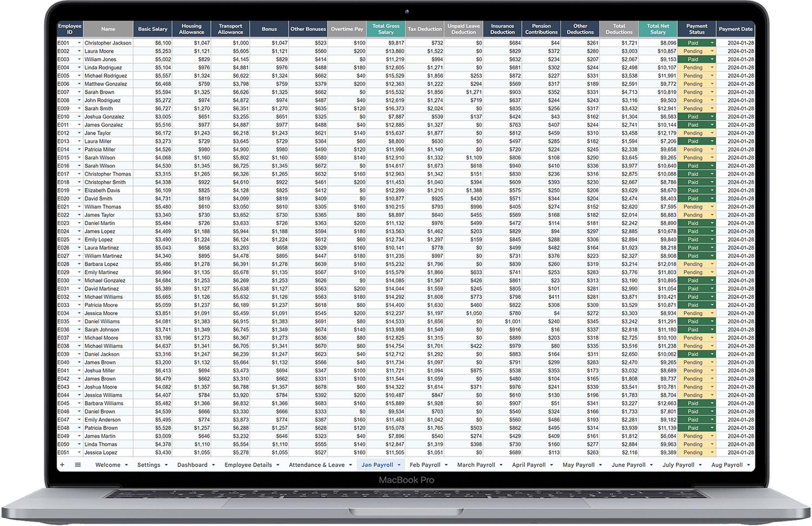Select the Basic Salary column header
This screenshot has height=526, width=812.
153,29
